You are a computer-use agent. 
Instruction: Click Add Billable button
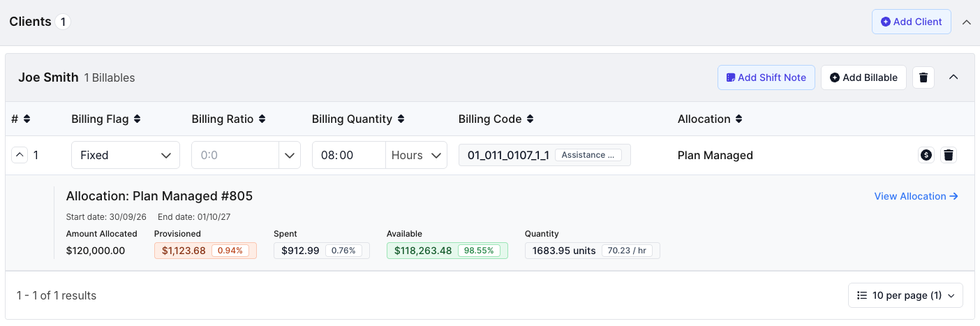(863, 77)
